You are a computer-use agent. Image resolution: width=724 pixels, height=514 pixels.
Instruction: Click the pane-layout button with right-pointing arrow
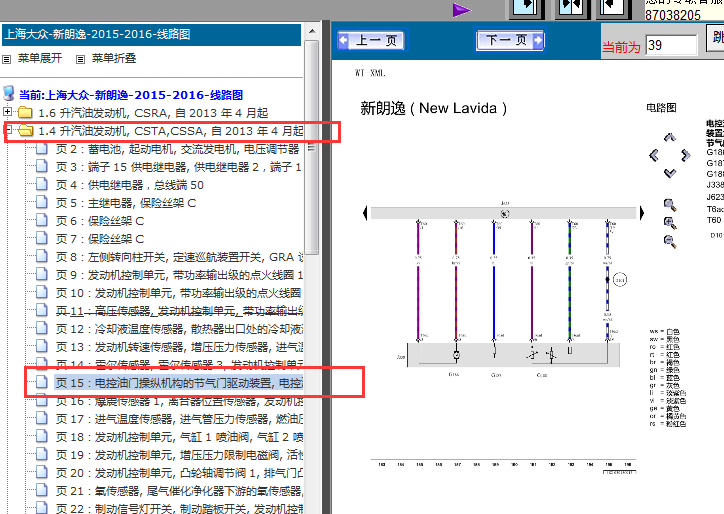(x=527, y=8)
